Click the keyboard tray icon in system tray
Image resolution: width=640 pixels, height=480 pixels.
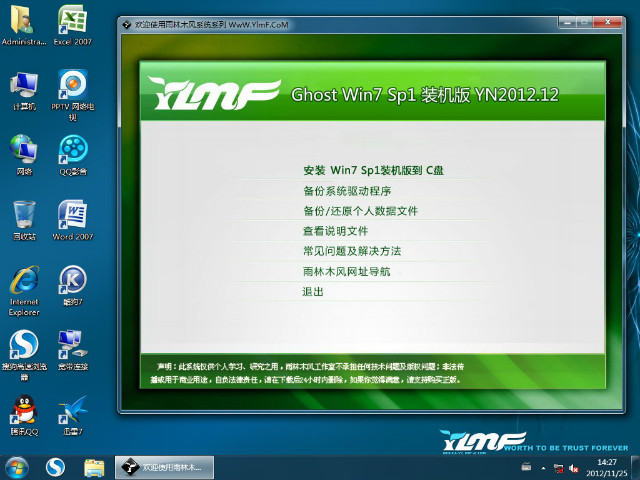point(527,466)
